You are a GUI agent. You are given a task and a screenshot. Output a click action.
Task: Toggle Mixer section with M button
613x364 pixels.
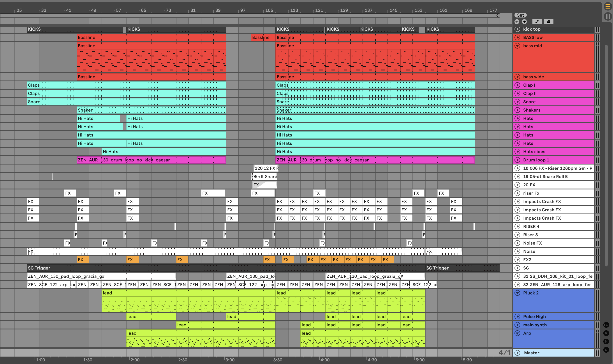point(606,341)
